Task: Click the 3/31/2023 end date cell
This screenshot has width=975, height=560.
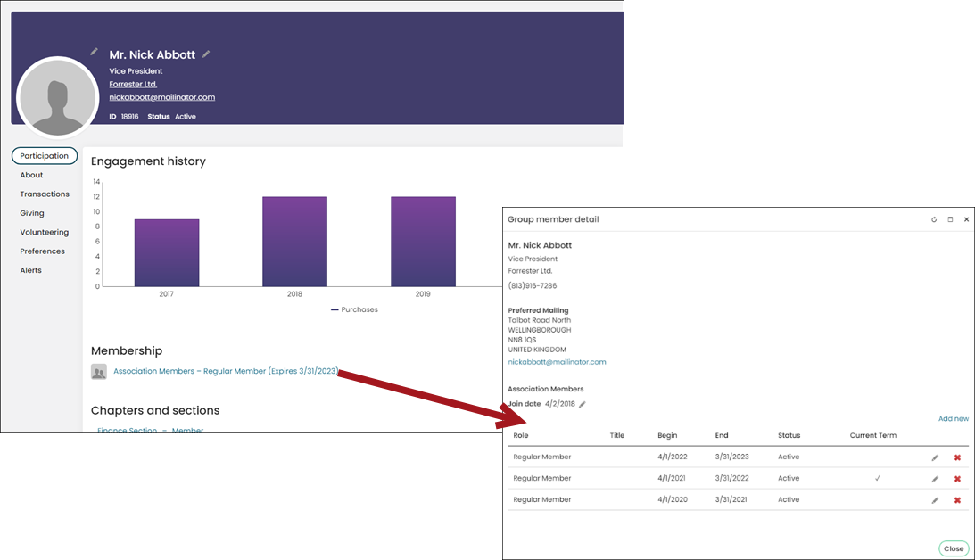Action: [x=731, y=457]
